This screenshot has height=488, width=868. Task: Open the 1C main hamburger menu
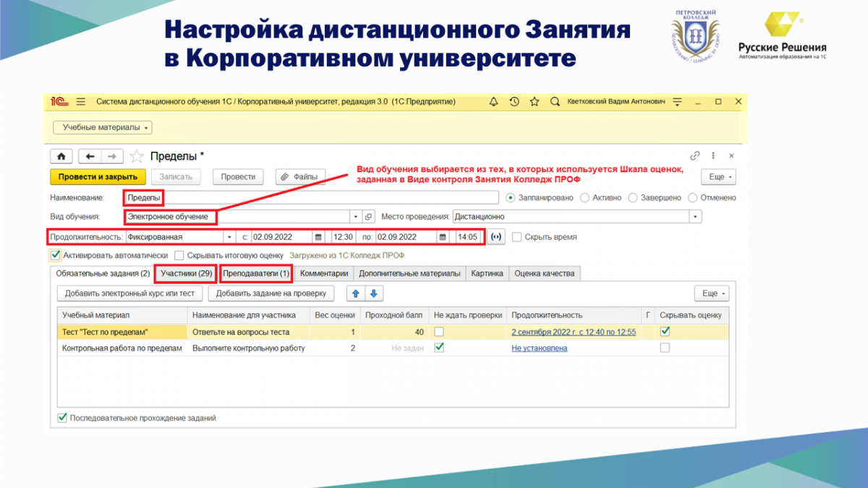coord(80,102)
